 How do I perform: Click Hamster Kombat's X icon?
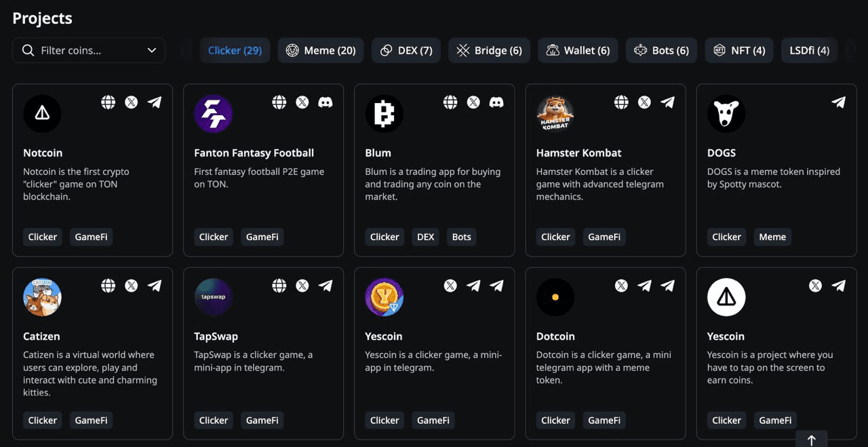point(644,102)
